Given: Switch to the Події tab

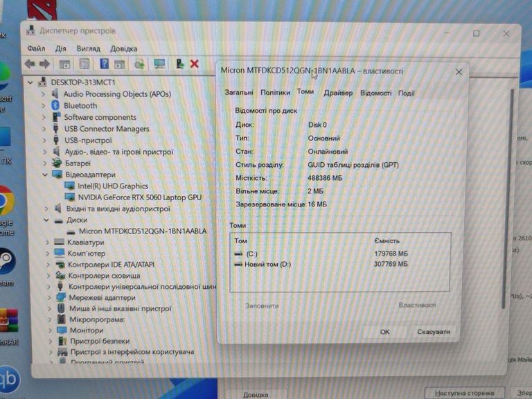Looking at the screenshot, I should pyautogui.click(x=406, y=93).
